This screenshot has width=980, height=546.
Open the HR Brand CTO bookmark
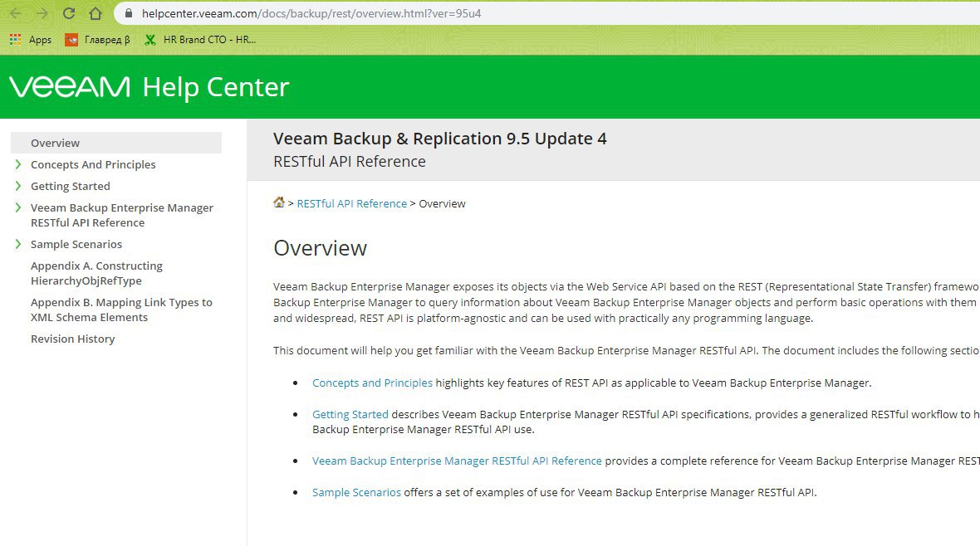tap(200, 39)
